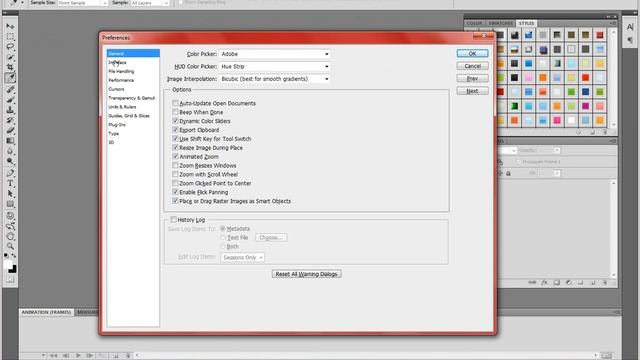Select the Horizontal Type tool
Viewport: 640px width, 360px height.
(10, 184)
